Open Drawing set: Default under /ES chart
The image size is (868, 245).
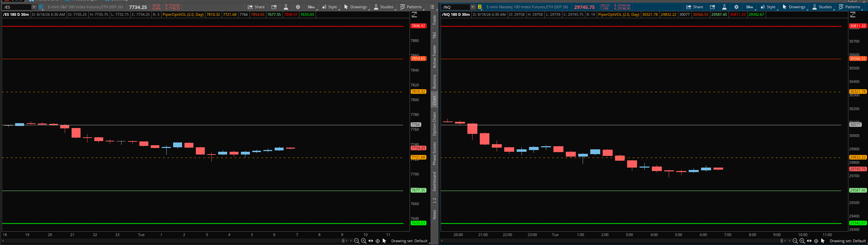point(409,241)
